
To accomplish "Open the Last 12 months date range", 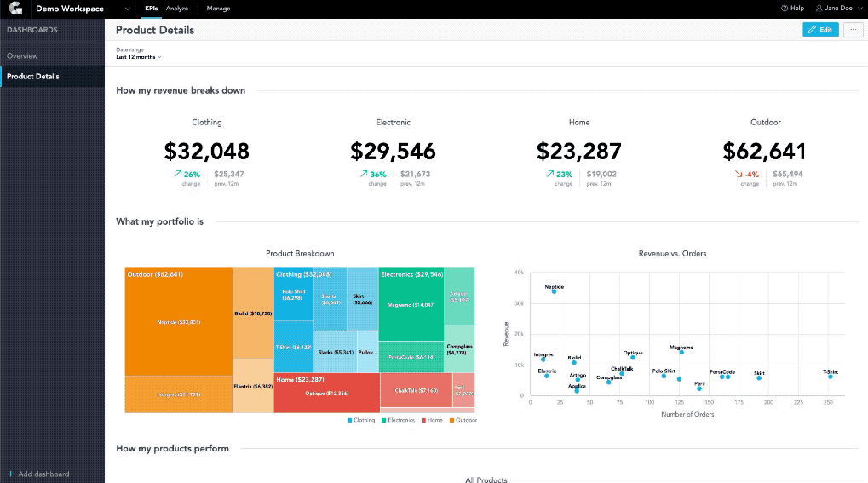I will [x=138, y=57].
